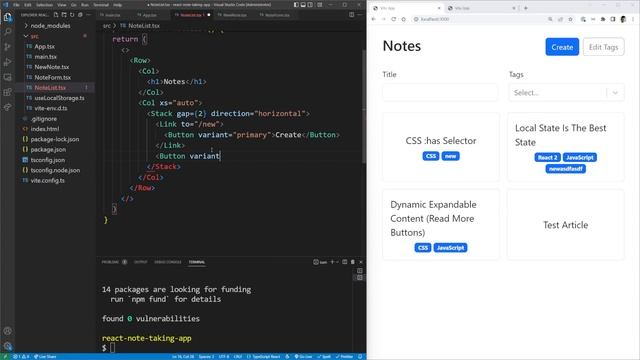The width and height of the screenshot is (640, 360).
Task: Open Customize Layout in VS Code title bar
Action: coord(320,5)
